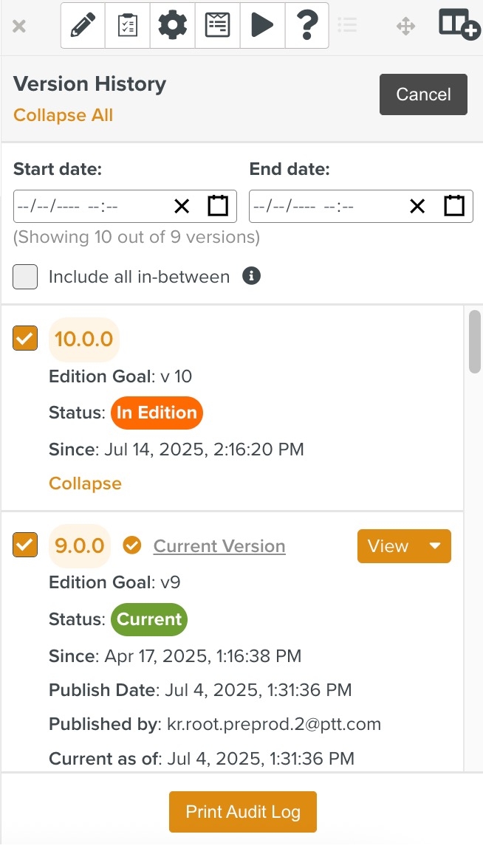The width and height of the screenshot is (483, 868).
Task: Click the add column layout icon
Action: coord(459,24)
